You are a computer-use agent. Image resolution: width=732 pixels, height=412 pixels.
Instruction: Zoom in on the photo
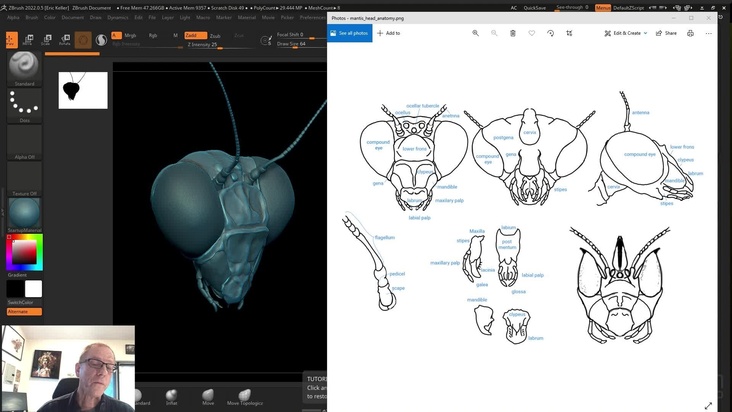click(475, 33)
